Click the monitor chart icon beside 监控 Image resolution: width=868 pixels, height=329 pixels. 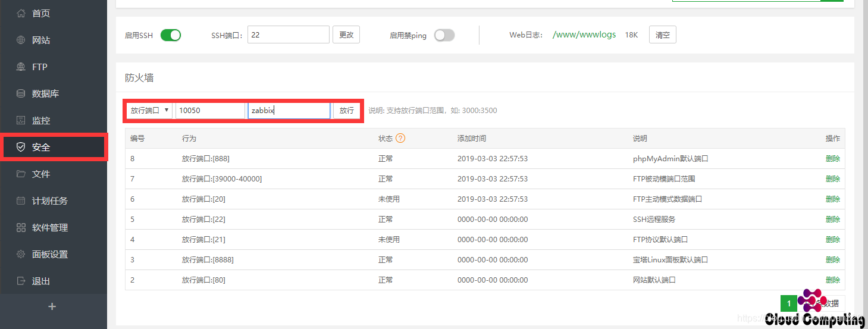pyautogui.click(x=21, y=120)
